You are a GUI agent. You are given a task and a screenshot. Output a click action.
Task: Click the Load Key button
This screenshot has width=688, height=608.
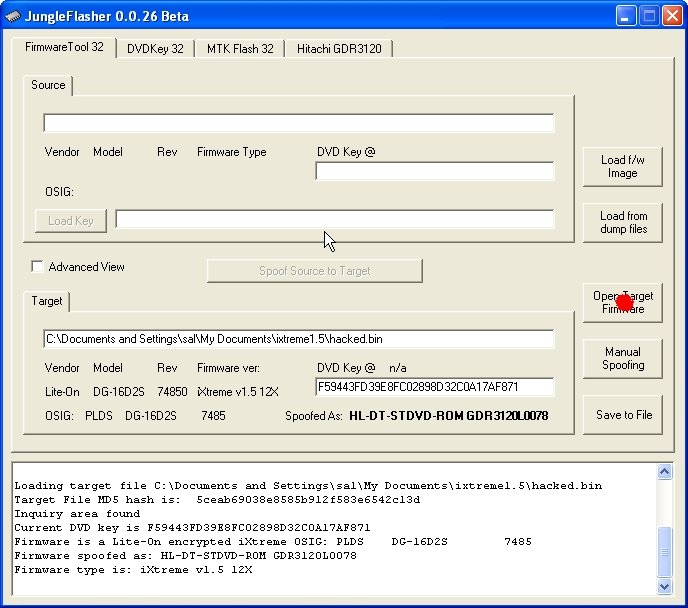click(x=71, y=221)
